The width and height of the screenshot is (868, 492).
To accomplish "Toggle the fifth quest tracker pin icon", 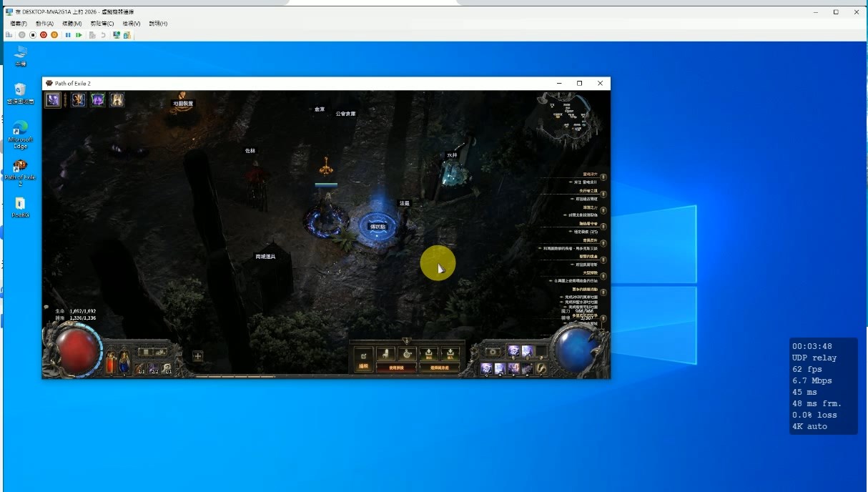I will click(x=603, y=243).
